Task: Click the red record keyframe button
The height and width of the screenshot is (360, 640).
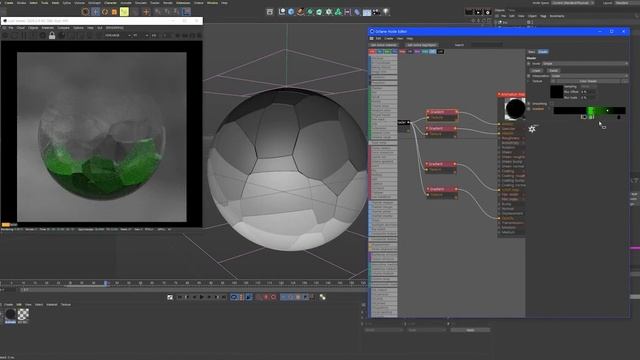Action: tap(266, 297)
